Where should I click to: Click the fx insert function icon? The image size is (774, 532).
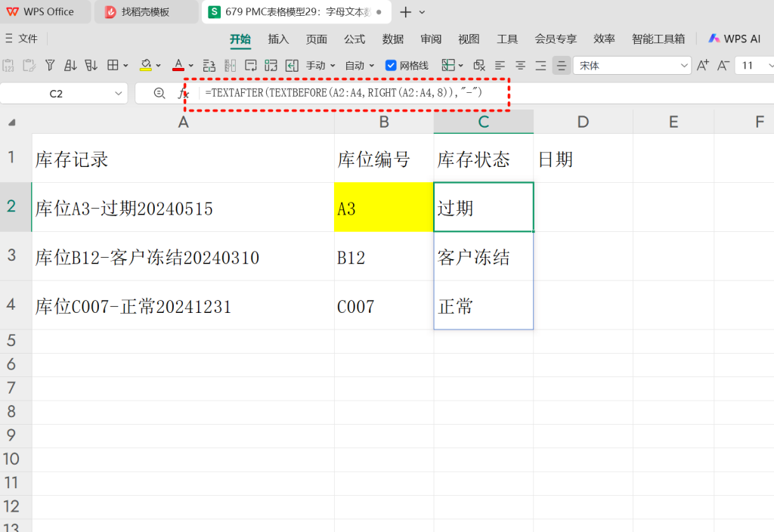coord(184,93)
